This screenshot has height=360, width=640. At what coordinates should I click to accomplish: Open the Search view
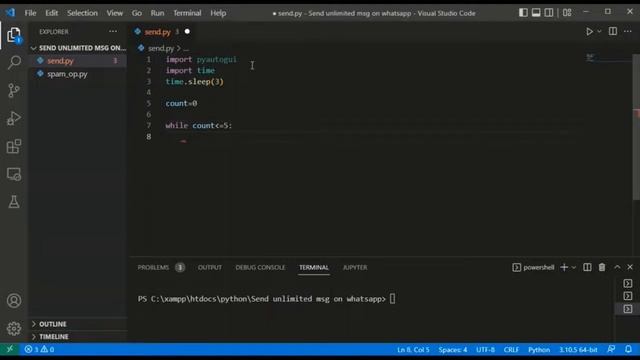pos(14,62)
